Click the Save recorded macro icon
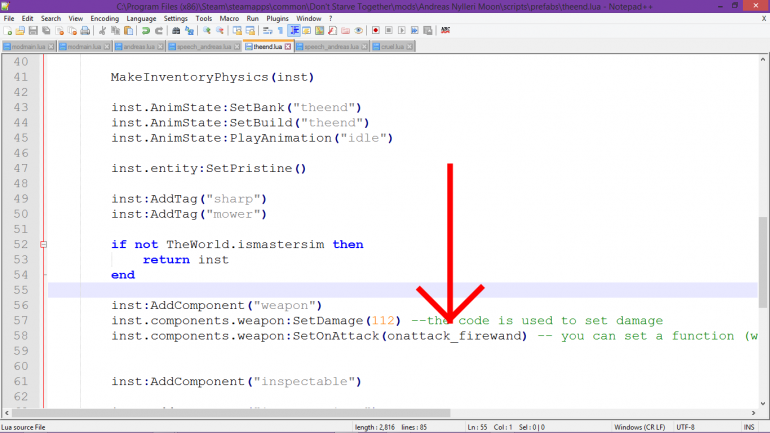 click(428, 31)
